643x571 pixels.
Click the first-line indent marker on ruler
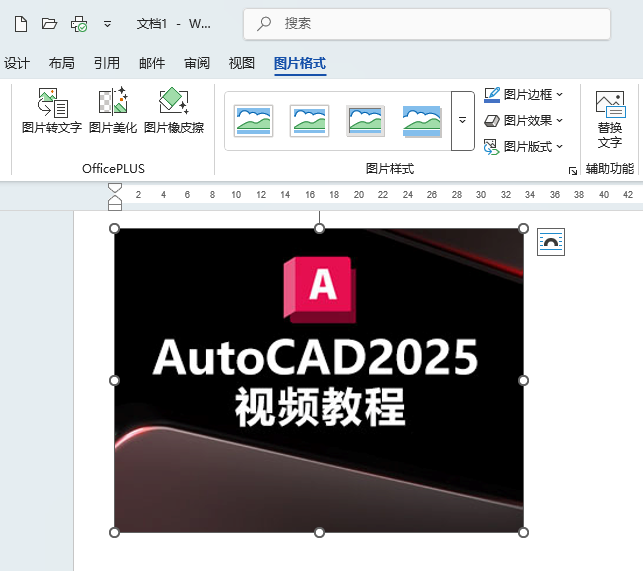(115, 188)
